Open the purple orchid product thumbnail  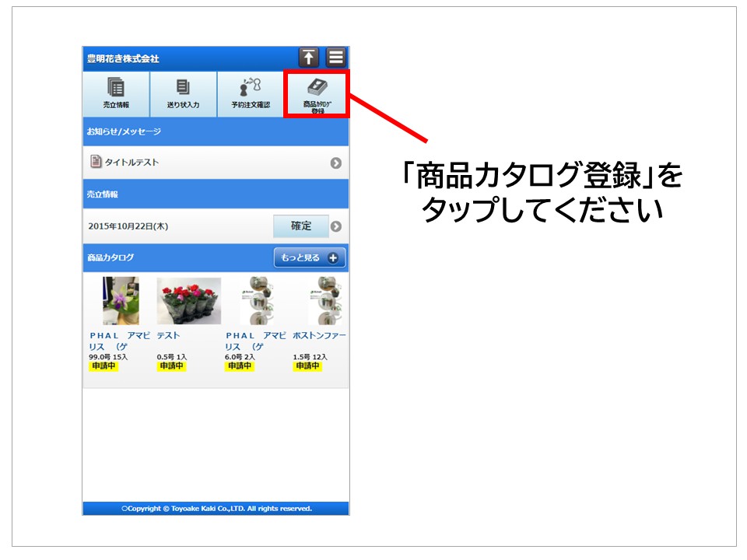[121, 301]
